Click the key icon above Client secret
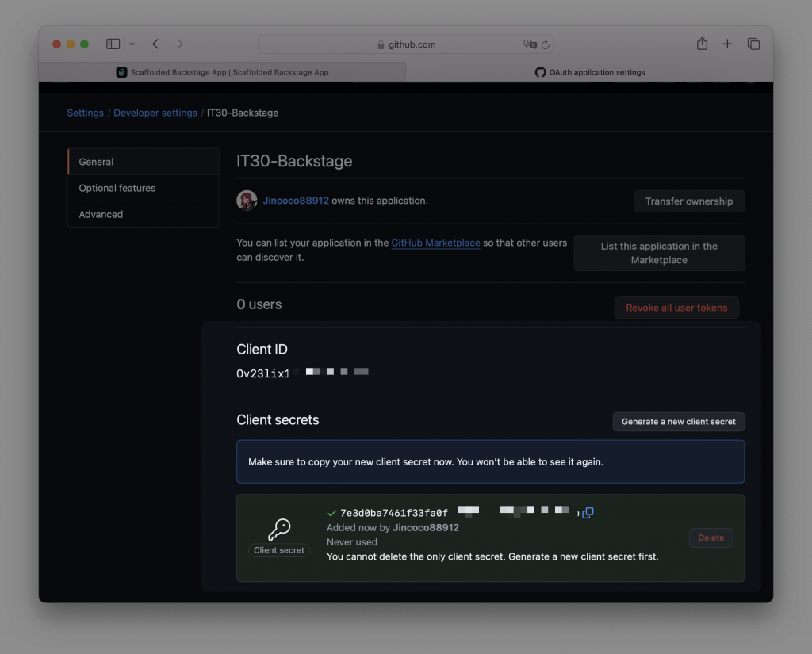 coord(279,530)
